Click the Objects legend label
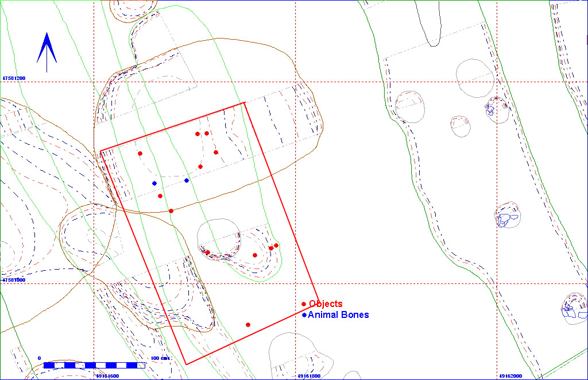Screen dimensions: 588x380 tap(326, 304)
